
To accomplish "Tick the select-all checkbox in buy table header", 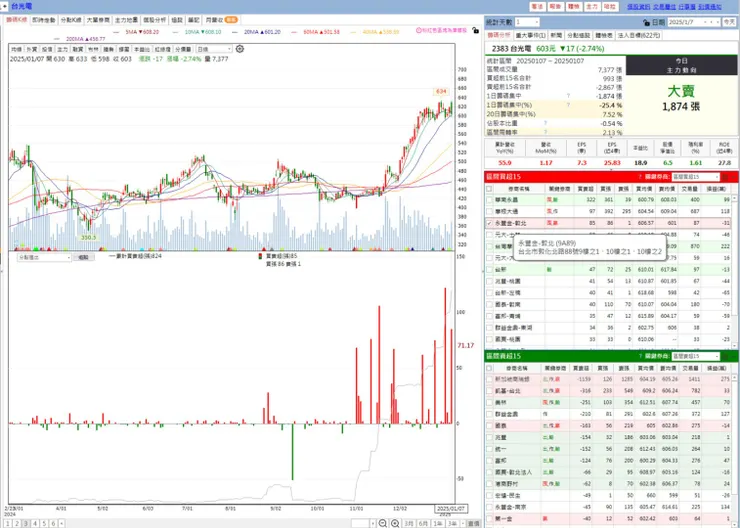I will point(489,188).
